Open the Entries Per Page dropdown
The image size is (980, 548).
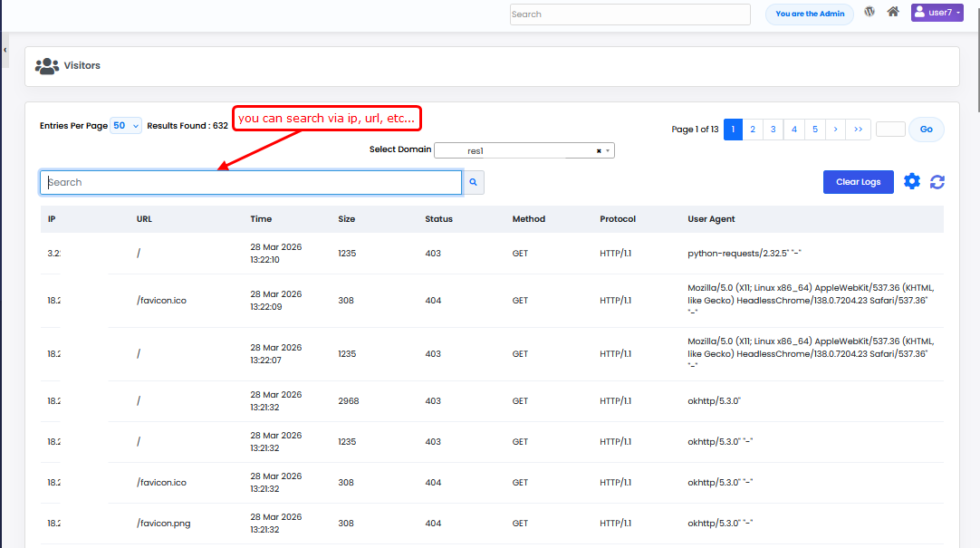pos(126,126)
